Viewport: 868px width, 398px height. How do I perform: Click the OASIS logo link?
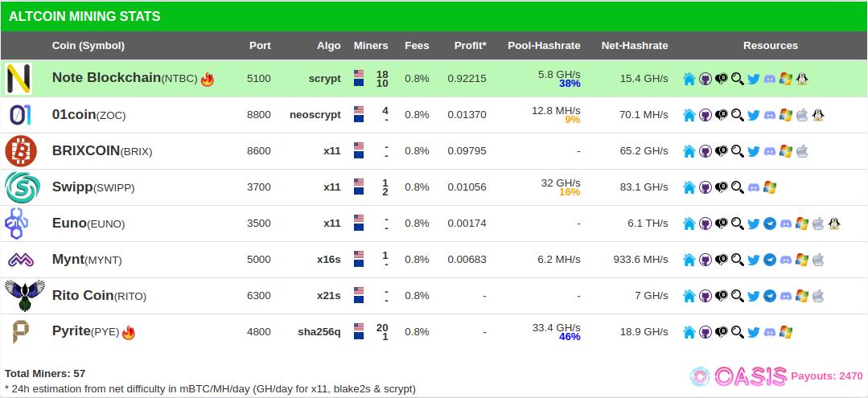738,376
